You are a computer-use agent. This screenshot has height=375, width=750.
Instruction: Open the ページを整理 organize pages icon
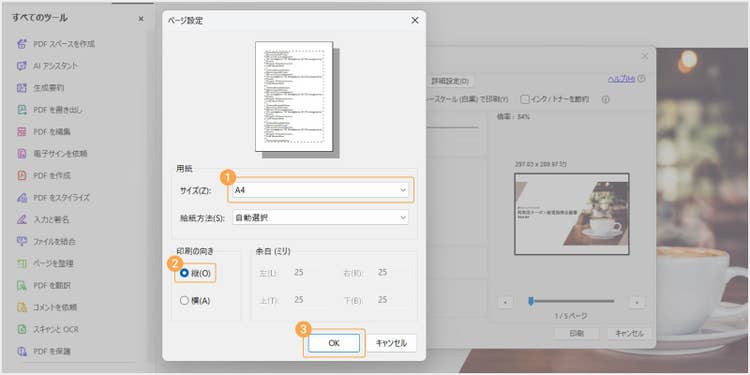click(22, 264)
